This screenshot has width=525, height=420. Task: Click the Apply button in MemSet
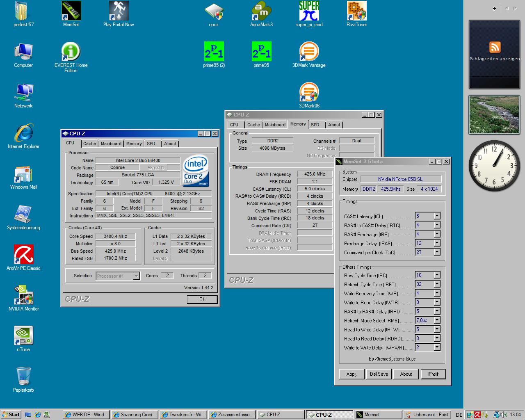(352, 374)
